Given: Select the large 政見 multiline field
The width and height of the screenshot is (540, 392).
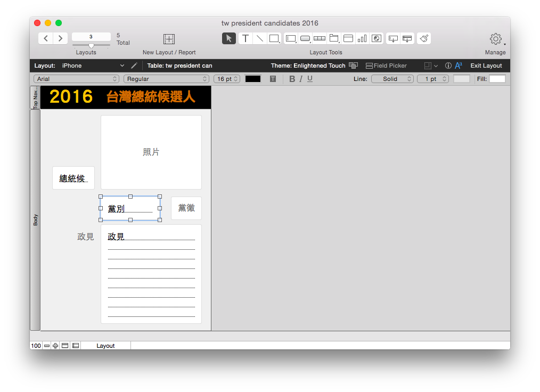Looking at the screenshot, I should point(151,274).
